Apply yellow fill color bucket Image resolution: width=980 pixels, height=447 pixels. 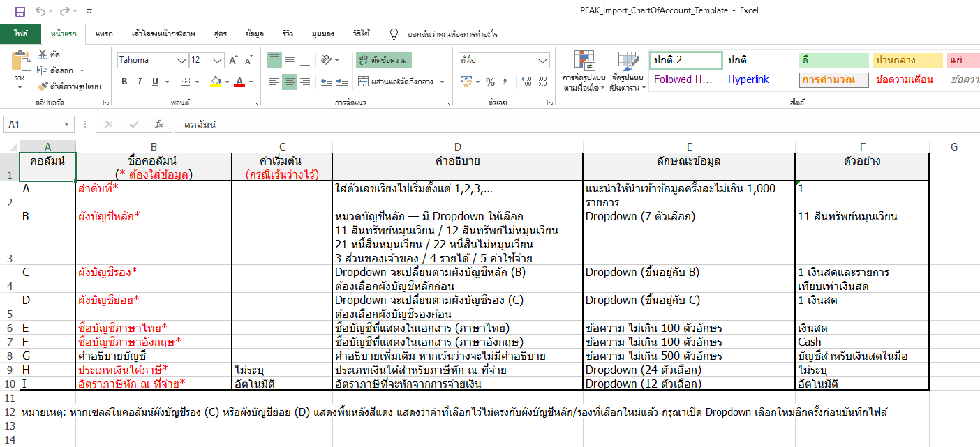click(216, 82)
